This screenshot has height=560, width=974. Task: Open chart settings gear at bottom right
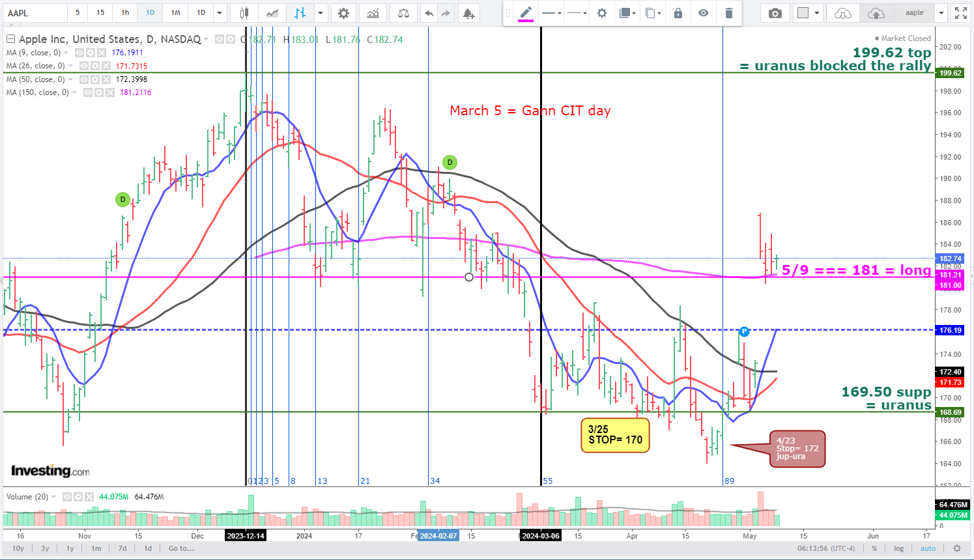[956, 548]
